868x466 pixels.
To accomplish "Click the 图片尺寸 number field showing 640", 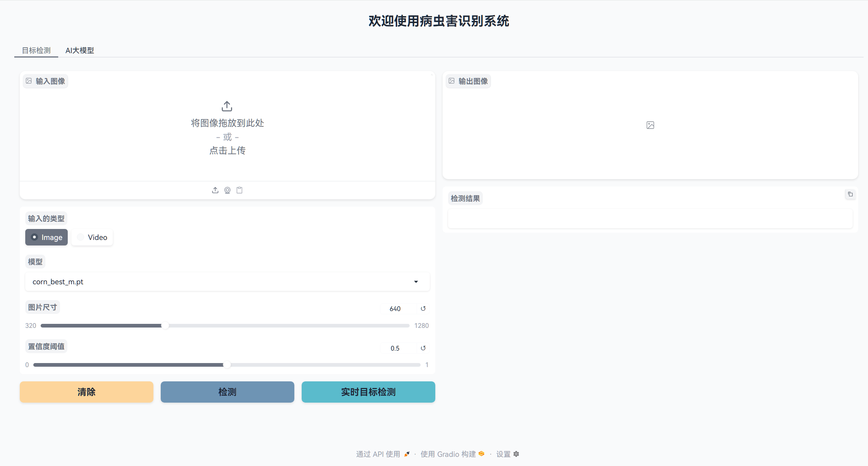I will pyautogui.click(x=398, y=309).
